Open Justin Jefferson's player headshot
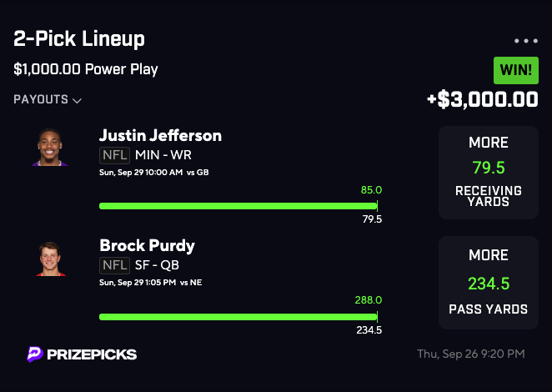This screenshot has height=392, width=552. (51, 147)
